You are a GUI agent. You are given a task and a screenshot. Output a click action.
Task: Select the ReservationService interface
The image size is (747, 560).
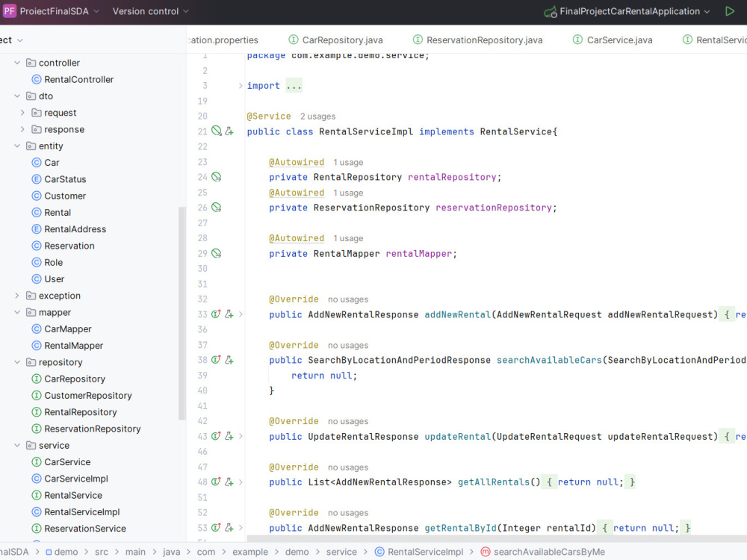tap(79, 529)
